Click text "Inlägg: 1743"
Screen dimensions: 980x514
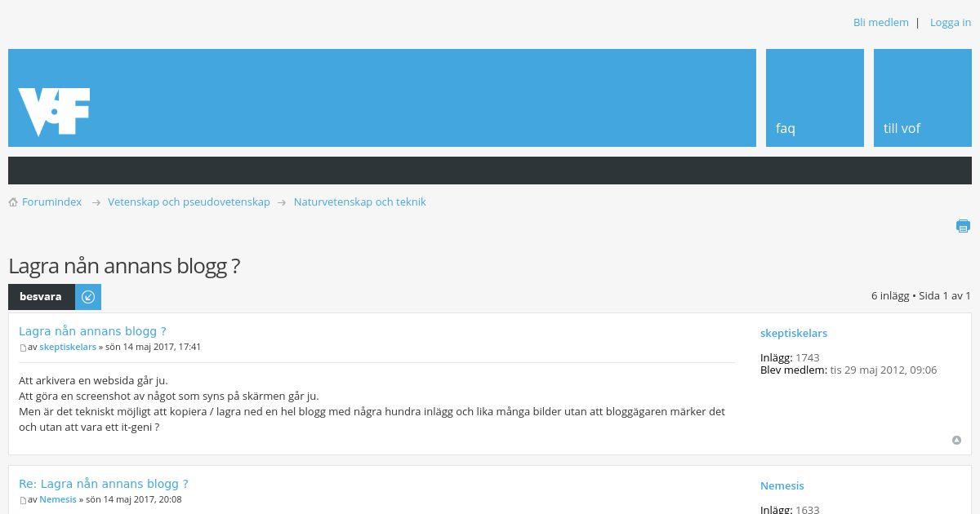pos(790,357)
